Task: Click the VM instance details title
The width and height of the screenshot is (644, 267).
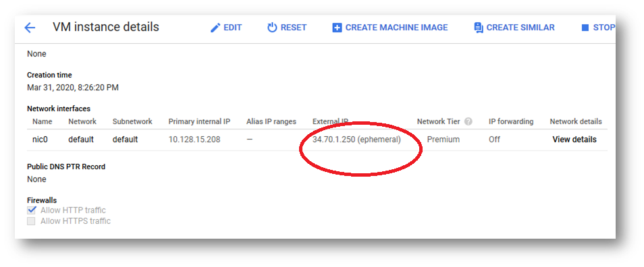Action: [x=106, y=27]
